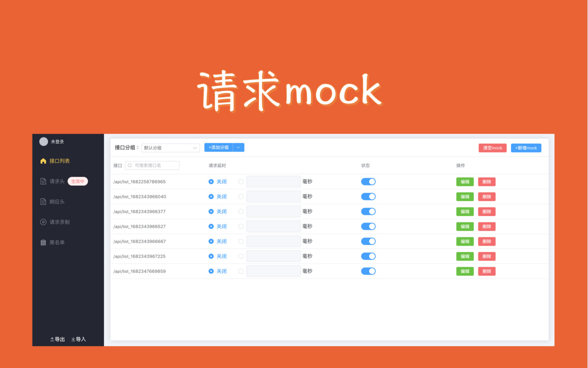Click 编辑 for list_1682343966040
Viewport: 588px width, 368px height.
click(x=465, y=197)
